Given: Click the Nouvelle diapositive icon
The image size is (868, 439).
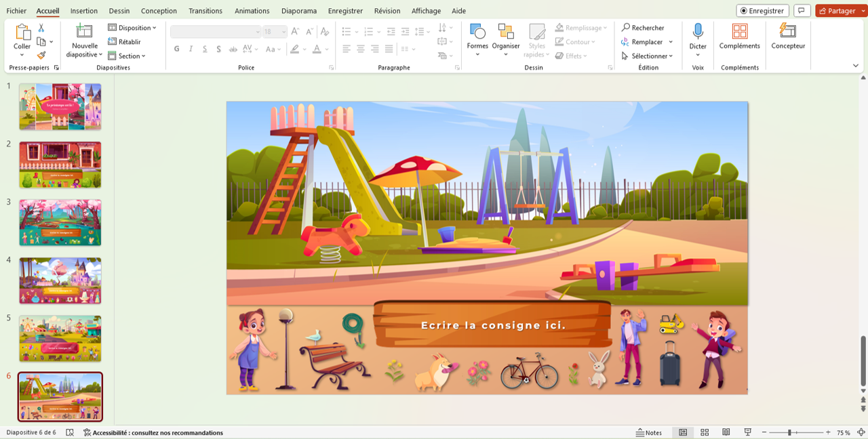Looking at the screenshot, I should pos(85,31).
